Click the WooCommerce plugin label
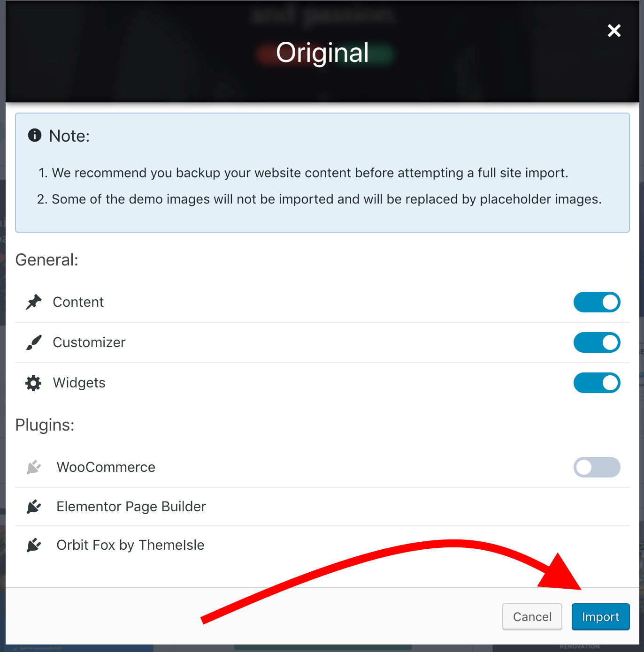This screenshot has width=644, height=652. (x=106, y=467)
